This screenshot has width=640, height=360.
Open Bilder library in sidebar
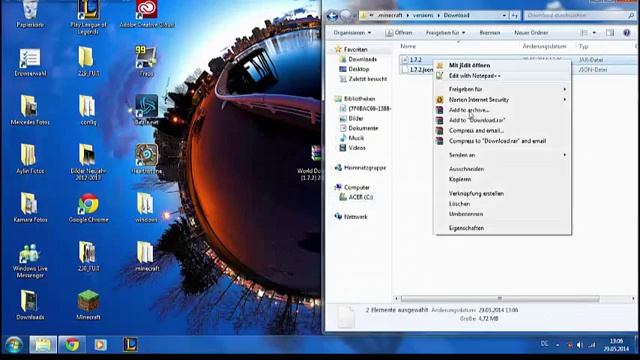(351, 118)
